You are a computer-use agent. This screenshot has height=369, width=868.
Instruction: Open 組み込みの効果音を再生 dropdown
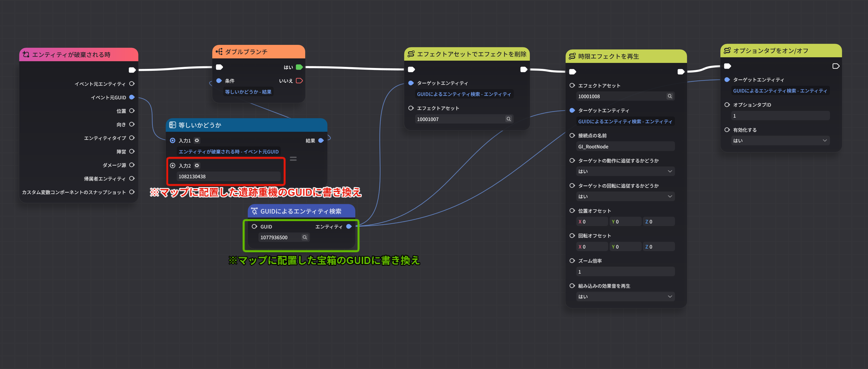point(625,296)
